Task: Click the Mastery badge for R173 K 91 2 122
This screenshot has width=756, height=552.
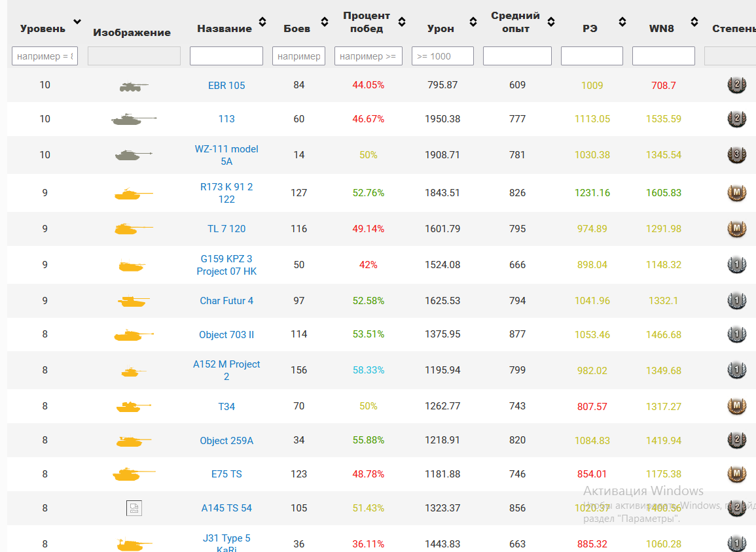Action: [x=736, y=193]
